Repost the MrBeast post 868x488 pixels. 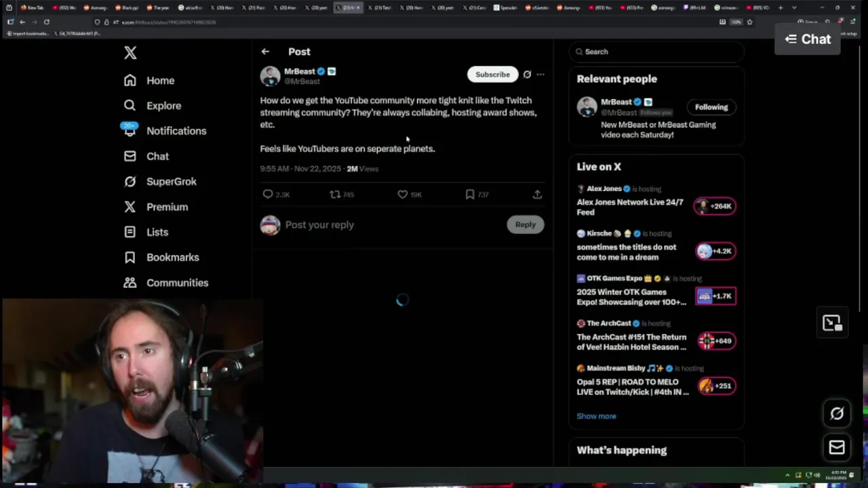tap(334, 195)
